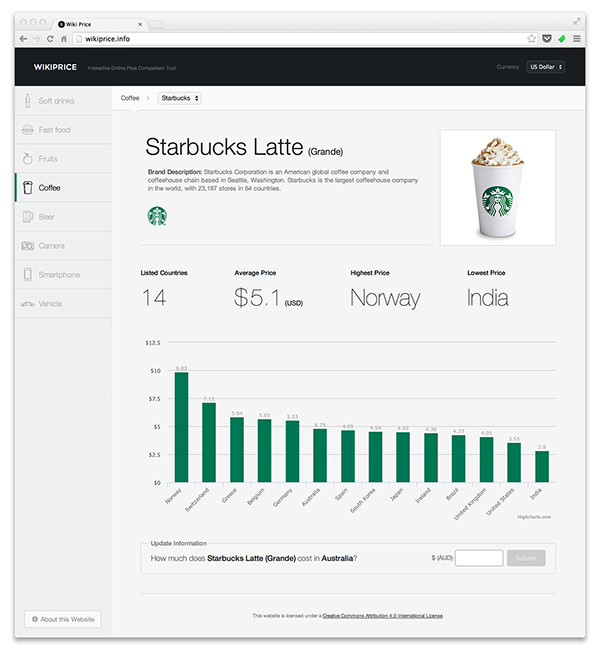Click the Switzerland bar in chart

pos(209,442)
